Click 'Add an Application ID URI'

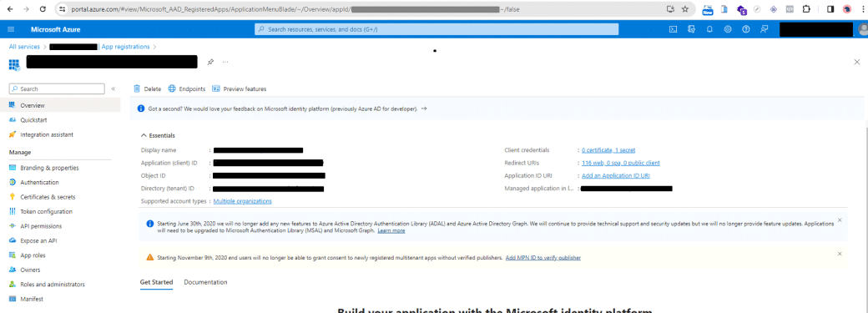[x=616, y=175]
